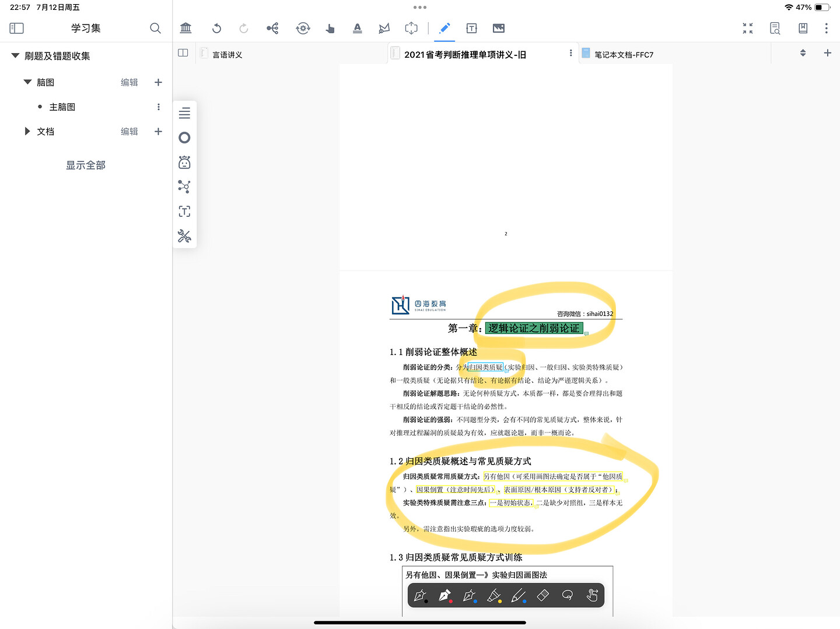Open the document search icon
This screenshot has height=629, width=840.
click(775, 28)
